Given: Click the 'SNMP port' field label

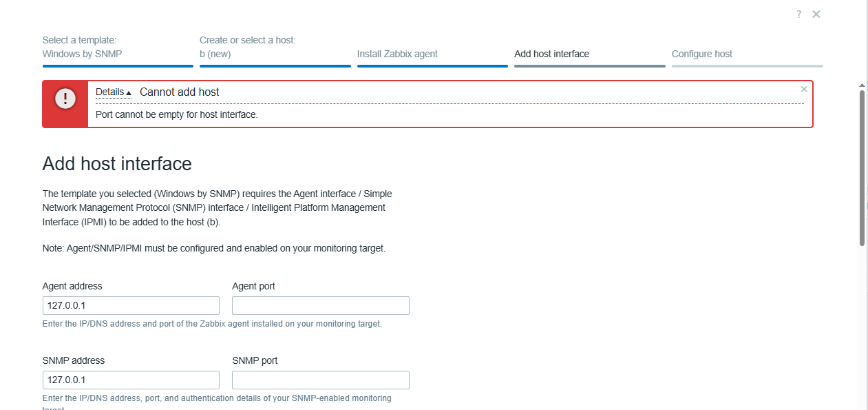Looking at the screenshot, I should [255, 360].
